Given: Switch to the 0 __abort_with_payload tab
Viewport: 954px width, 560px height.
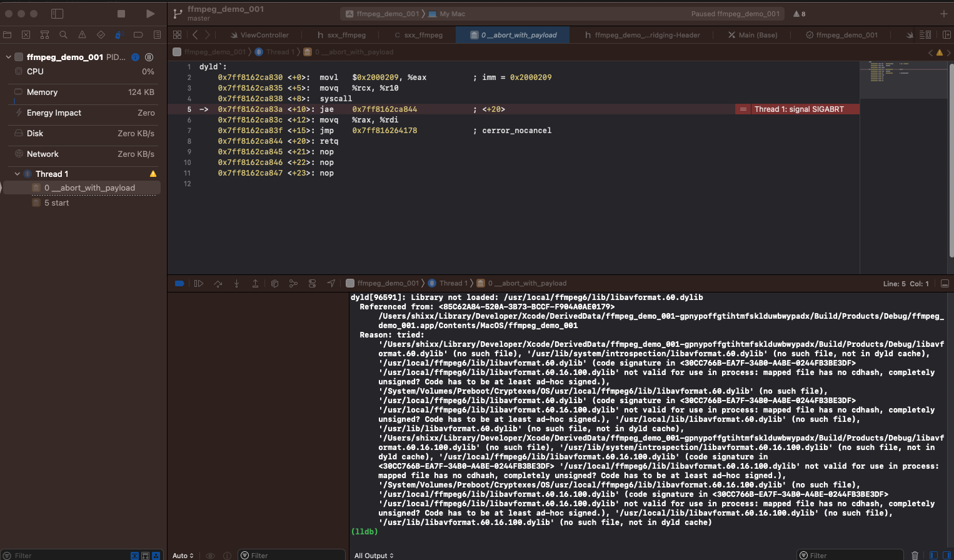Looking at the screenshot, I should pos(513,35).
